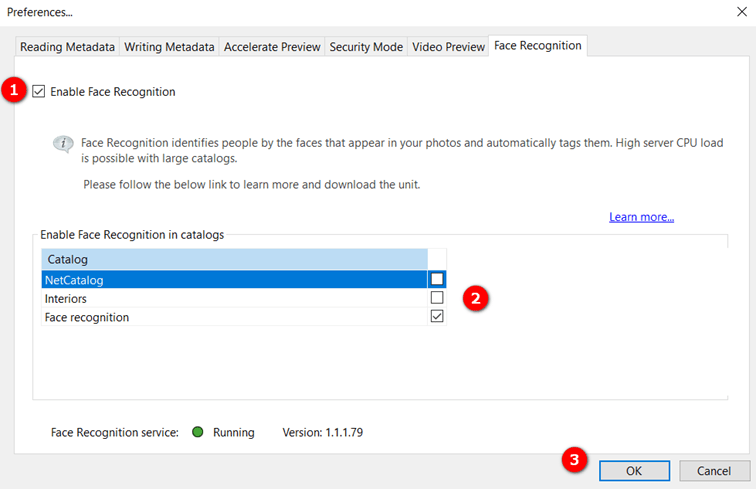The height and width of the screenshot is (489, 756).
Task: Click the Face Recognition tab
Action: 536,46
